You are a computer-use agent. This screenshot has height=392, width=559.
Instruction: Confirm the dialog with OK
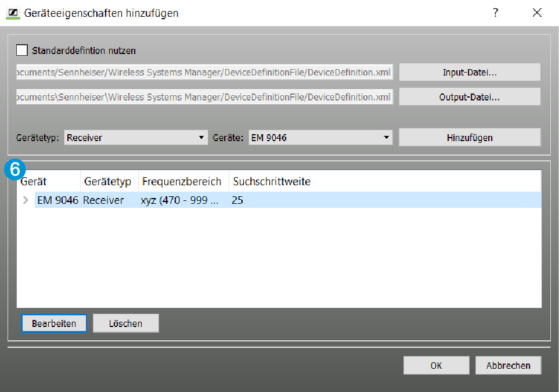pos(436,365)
